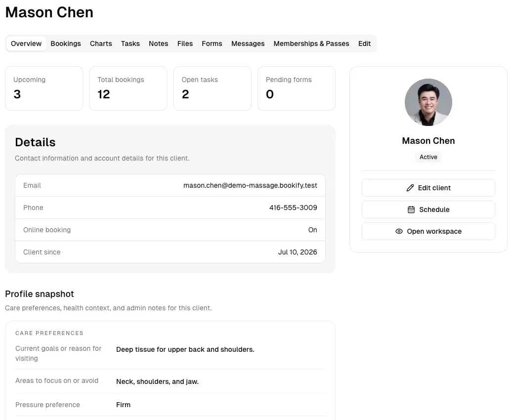Click the Total bookings 12 card

tap(128, 88)
